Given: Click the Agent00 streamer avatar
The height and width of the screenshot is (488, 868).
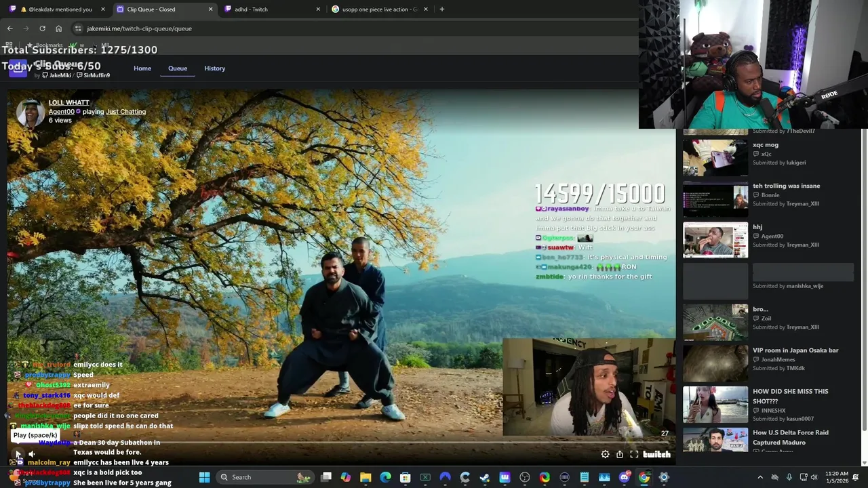Looking at the screenshot, I should click(31, 113).
